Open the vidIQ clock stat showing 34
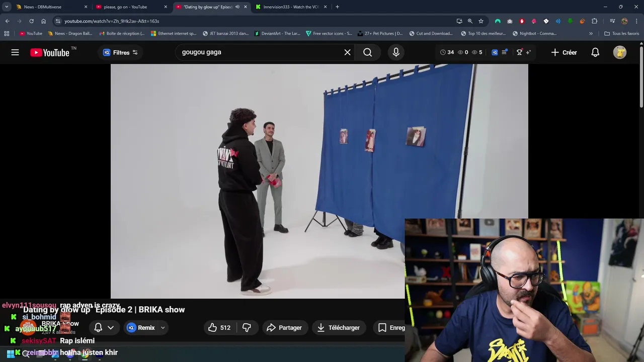The height and width of the screenshot is (362, 644). point(447,52)
